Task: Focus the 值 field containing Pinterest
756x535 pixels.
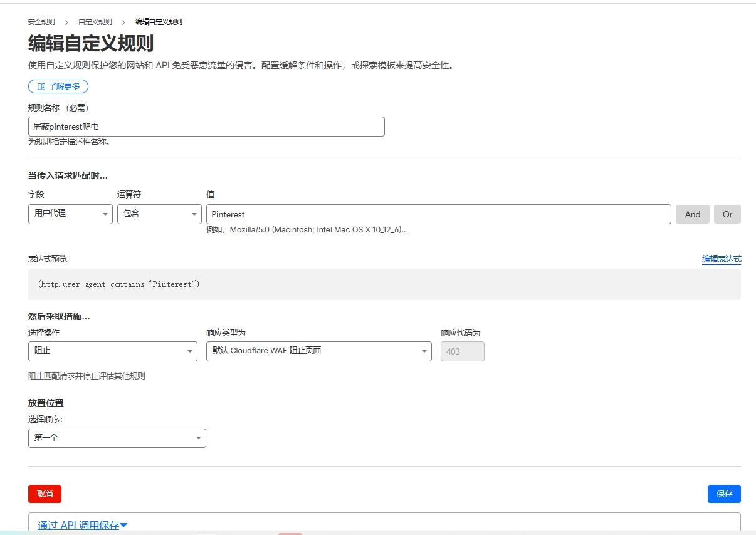Action: 438,214
